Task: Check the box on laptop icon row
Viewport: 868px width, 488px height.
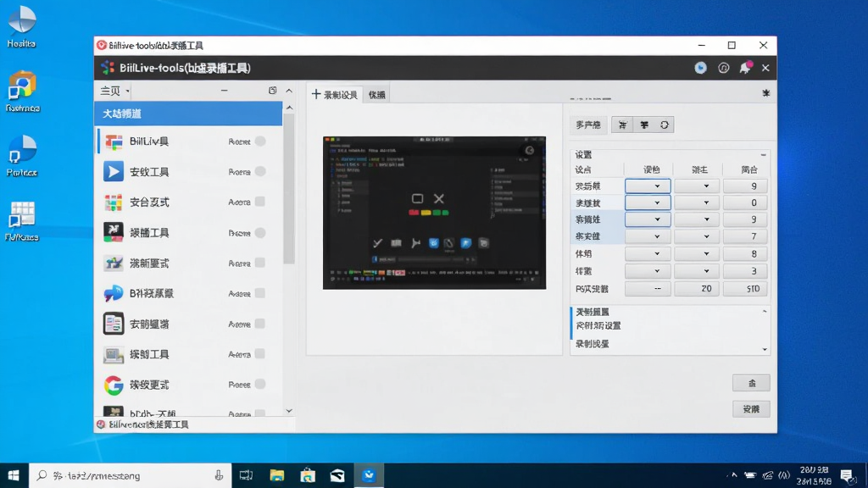Action: click(260, 354)
